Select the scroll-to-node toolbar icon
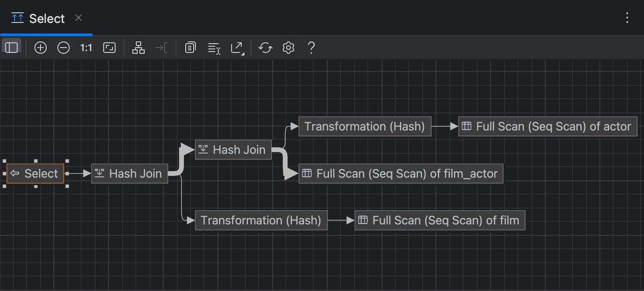This screenshot has width=644, height=291. coord(161,47)
